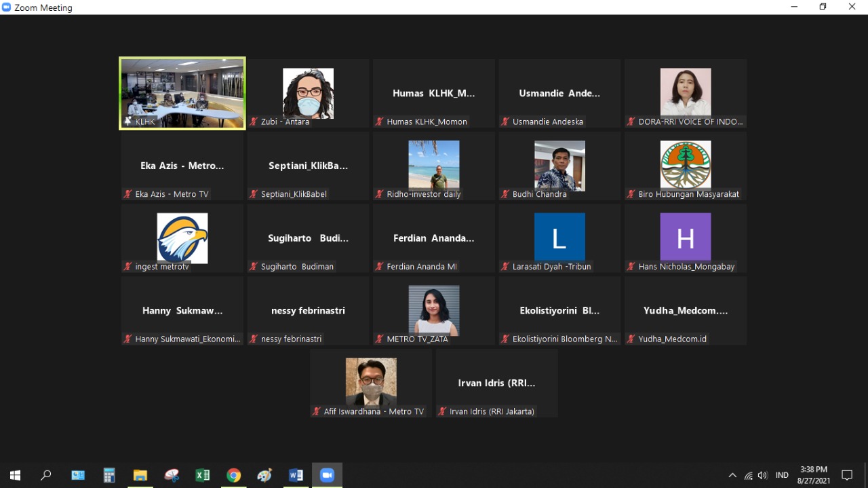868x488 pixels.
Task: Open the clock showing 3:38 PM
Action: click(x=814, y=475)
